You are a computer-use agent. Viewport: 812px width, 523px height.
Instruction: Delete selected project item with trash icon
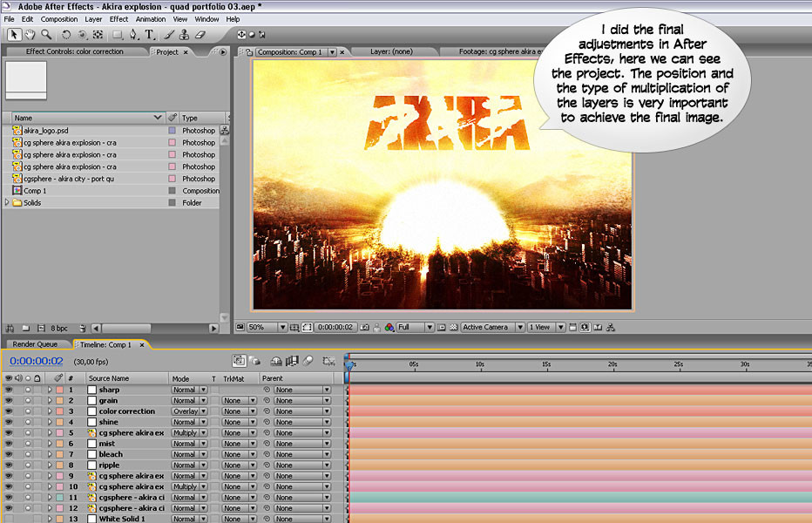[83, 328]
